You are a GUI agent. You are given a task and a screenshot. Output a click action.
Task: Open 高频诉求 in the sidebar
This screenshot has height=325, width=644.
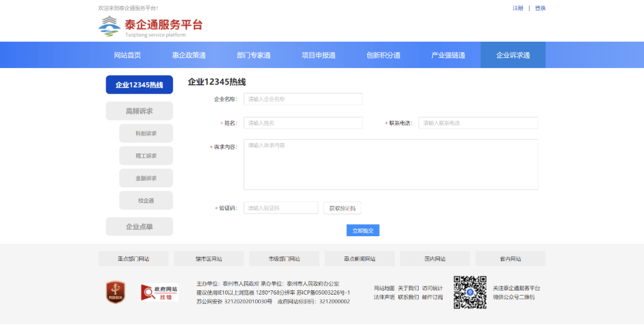139,111
